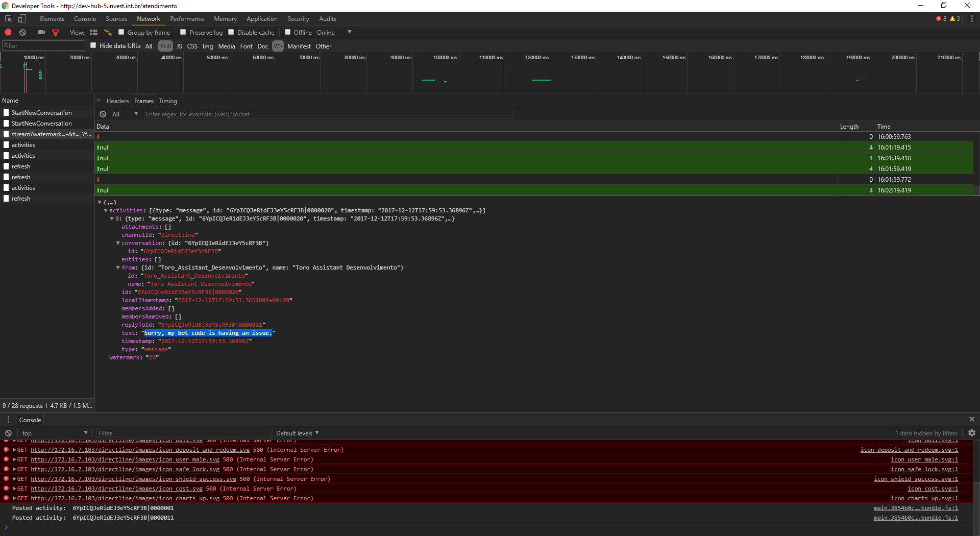980x536 pixels.
Task: Enable Disable cache
Action: (x=231, y=32)
